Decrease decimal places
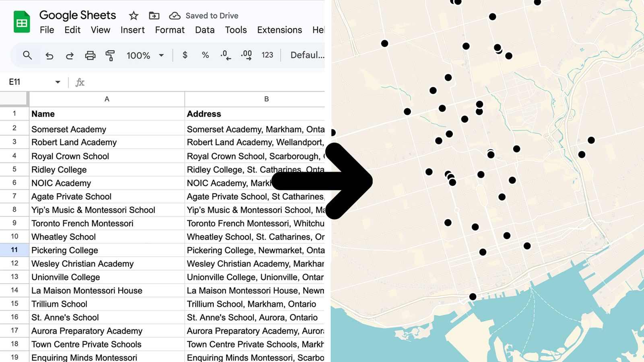The image size is (644, 362). 225,56
